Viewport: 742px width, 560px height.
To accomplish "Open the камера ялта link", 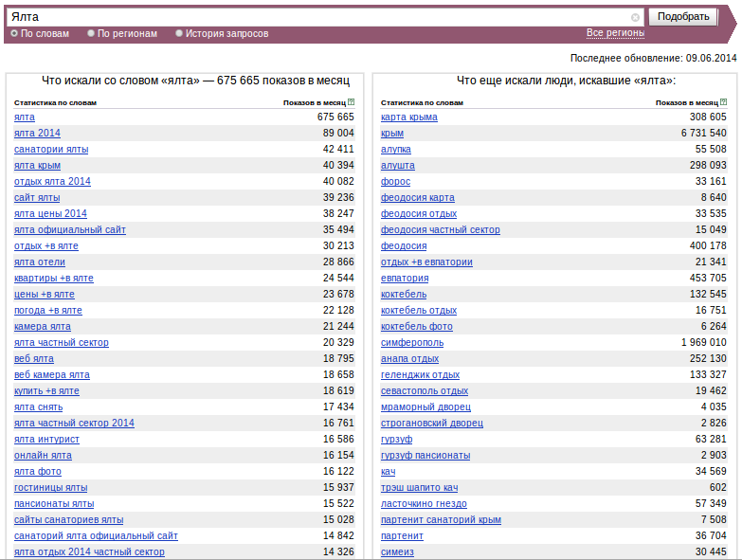I will point(43,326).
